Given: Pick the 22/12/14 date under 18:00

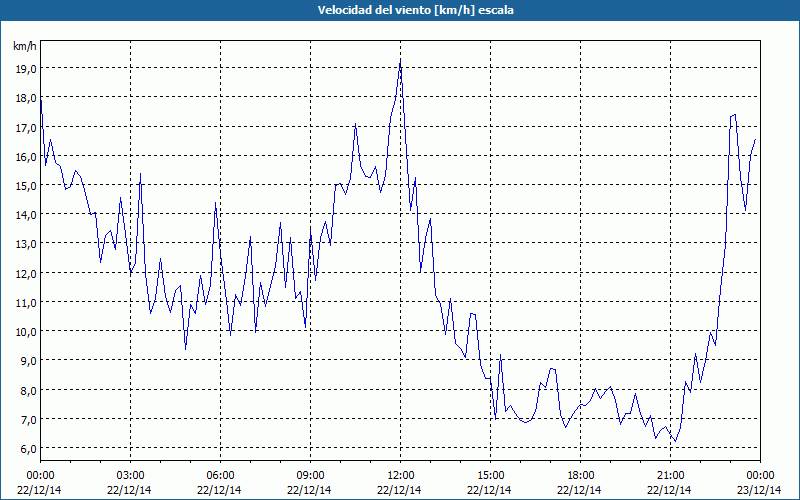Looking at the screenshot, I should [x=580, y=490].
